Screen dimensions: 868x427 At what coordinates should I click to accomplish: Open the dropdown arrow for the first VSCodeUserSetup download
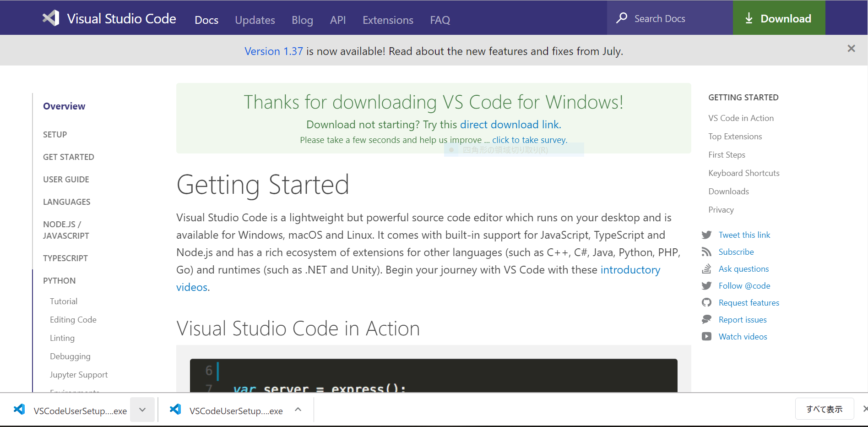(142, 410)
